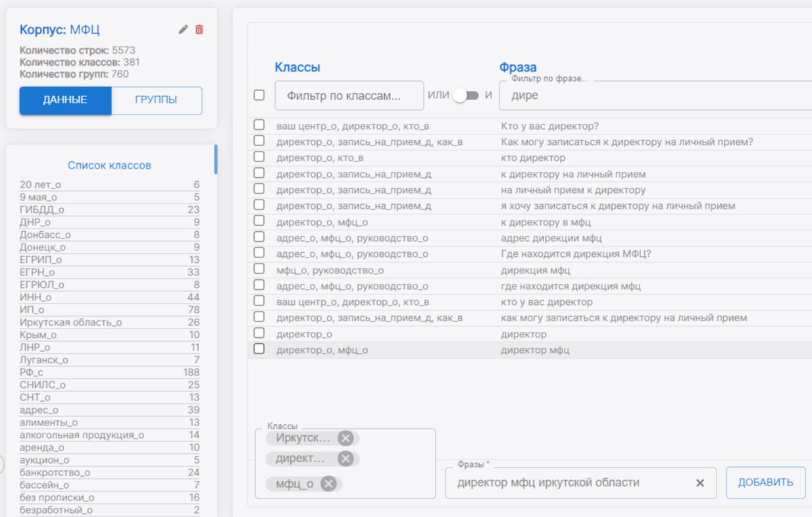Select class 'Иркутская область_о' in class list

pyautogui.click(x=71, y=323)
